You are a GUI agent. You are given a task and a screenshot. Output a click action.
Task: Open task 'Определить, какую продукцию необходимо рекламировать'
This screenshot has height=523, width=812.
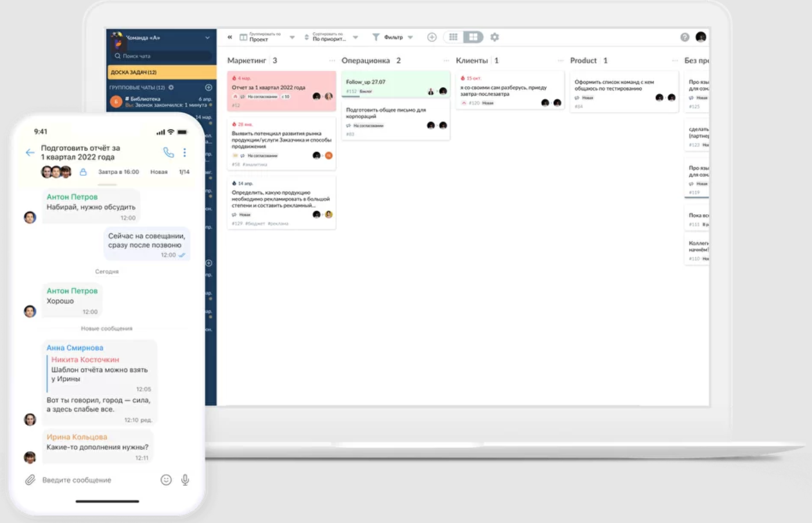tap(282, 203)
